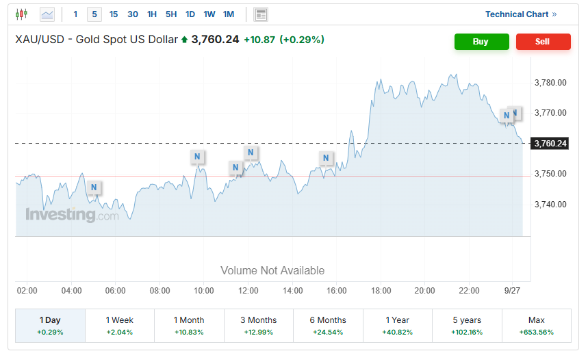Select the area chart type icon
The image size is (588, 364).
[47, 14]
